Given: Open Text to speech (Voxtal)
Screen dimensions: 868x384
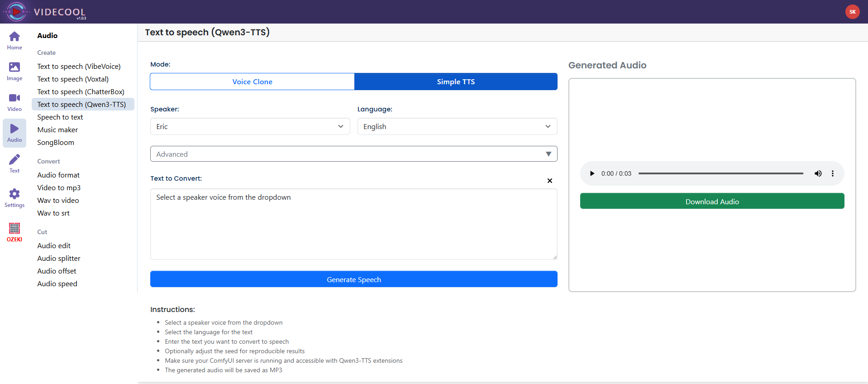Looking at the screenshot, I should click(73, 79).
